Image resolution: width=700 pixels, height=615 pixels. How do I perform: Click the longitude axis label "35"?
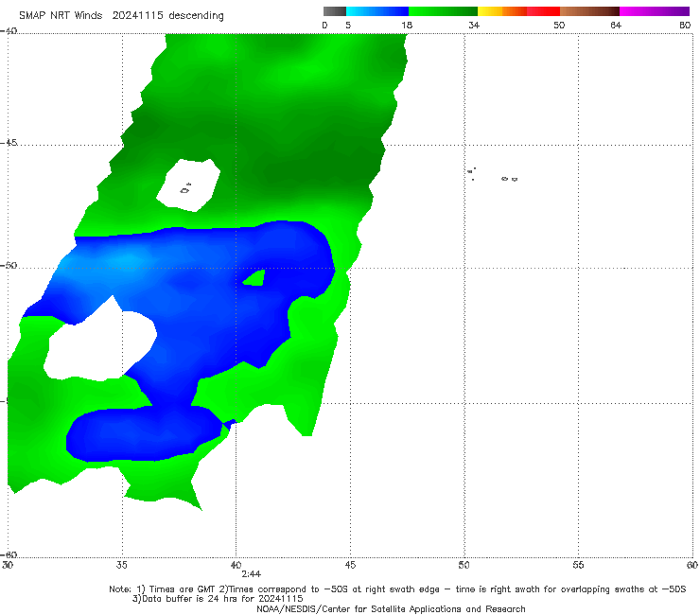(x=122, y=565)
